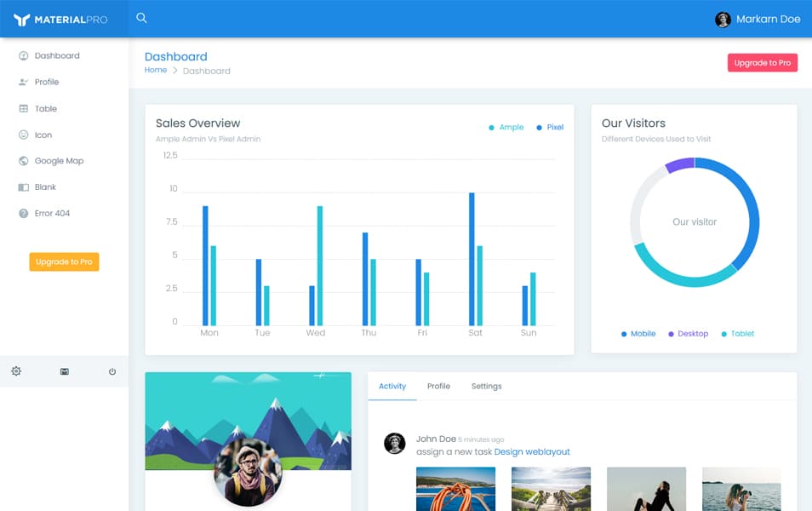Switch to the Settings tab
Screen dimensions: 812x511
(486, 386)
